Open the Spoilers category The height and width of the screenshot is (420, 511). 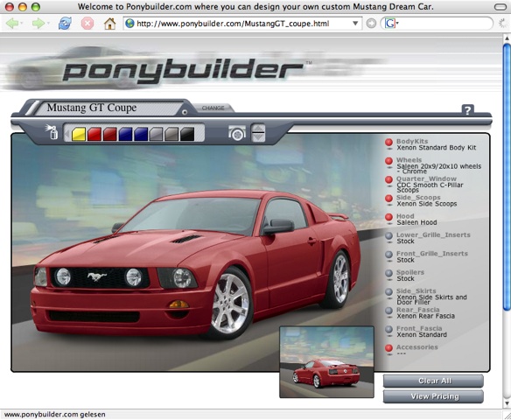[x=410, y=272]
